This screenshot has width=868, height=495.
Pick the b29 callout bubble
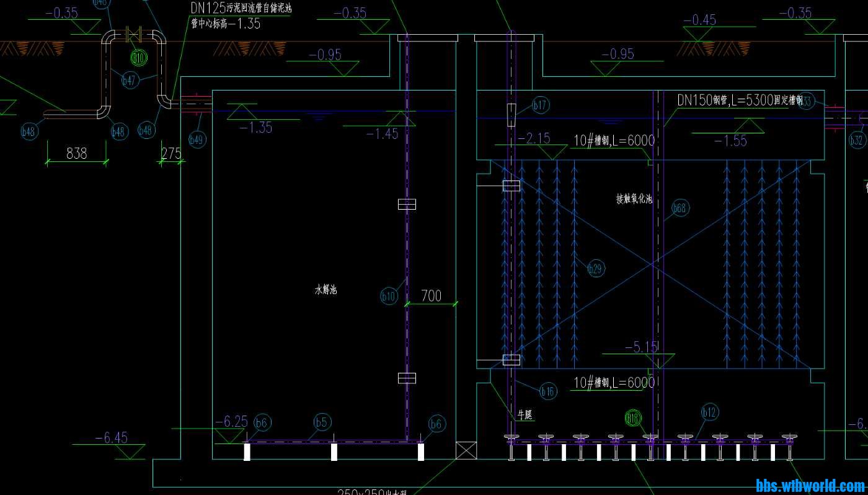(595, 269)
